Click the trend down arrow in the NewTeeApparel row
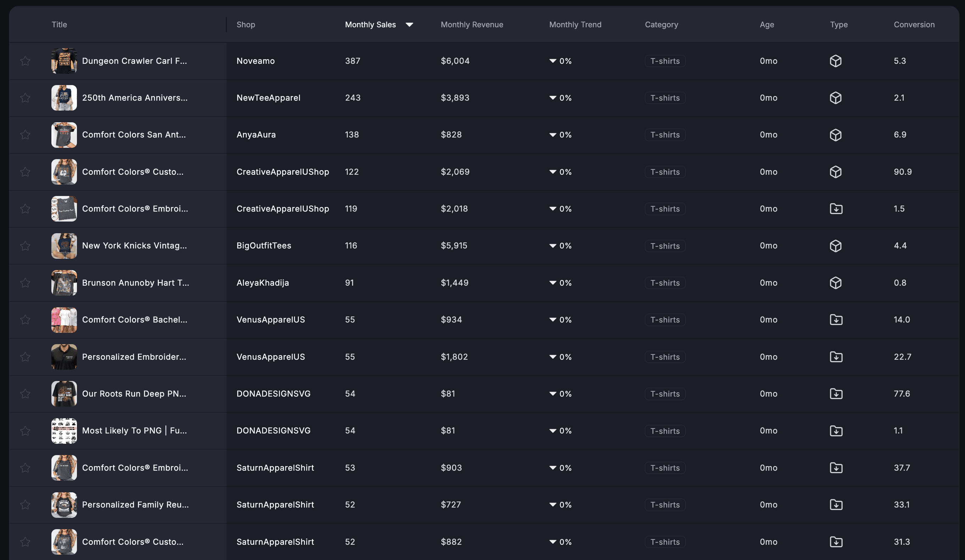This screenshot has height=560, width=965. 553,98
